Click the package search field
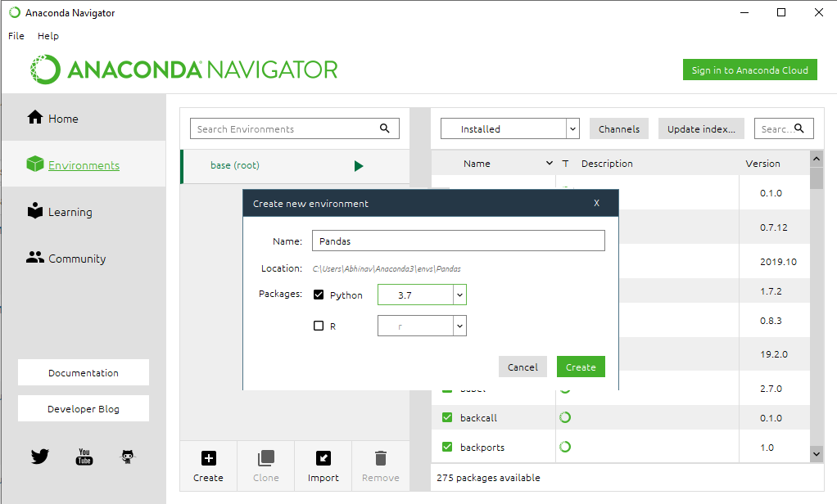Screen dimensions: 837x504 click(x=784, y=128)
